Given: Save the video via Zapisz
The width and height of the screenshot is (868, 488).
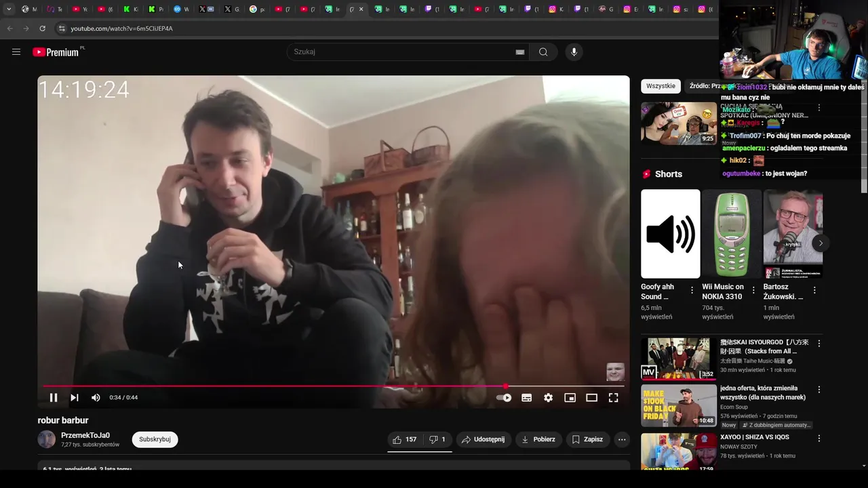Looking at the screenshot, I should click(587, 439).
